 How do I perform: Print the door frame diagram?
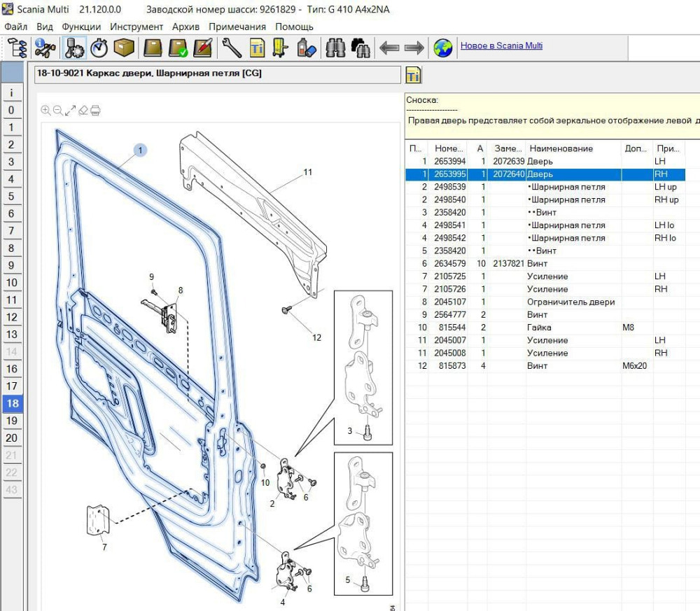coord(96,110)
